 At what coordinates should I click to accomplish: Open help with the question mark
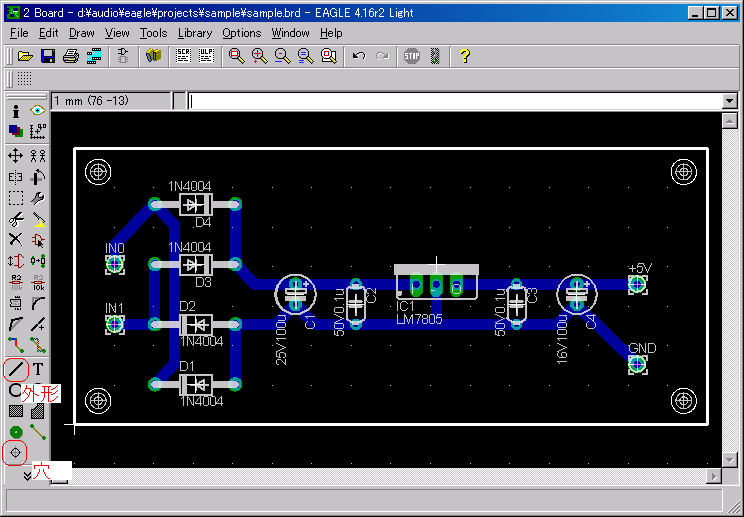coord(465,56)
